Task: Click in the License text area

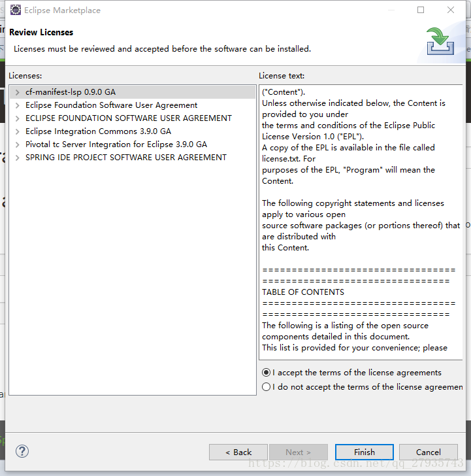Action: 361,222
